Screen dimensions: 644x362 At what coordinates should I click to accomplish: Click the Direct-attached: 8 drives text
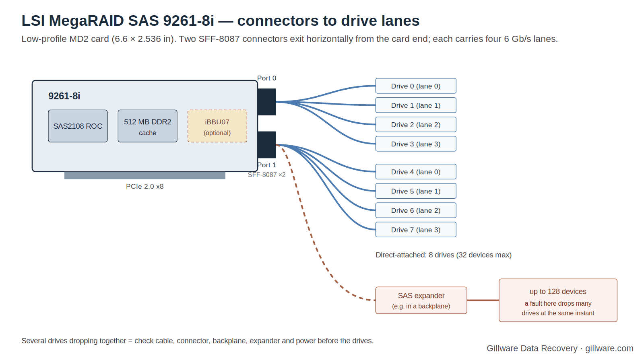444,255
